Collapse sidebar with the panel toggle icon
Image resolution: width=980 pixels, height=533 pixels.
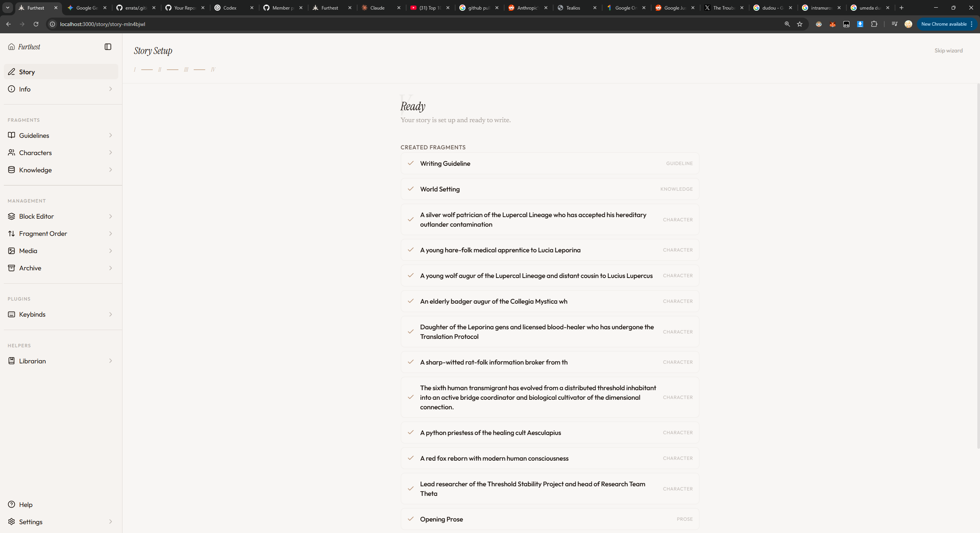point(108,47)
